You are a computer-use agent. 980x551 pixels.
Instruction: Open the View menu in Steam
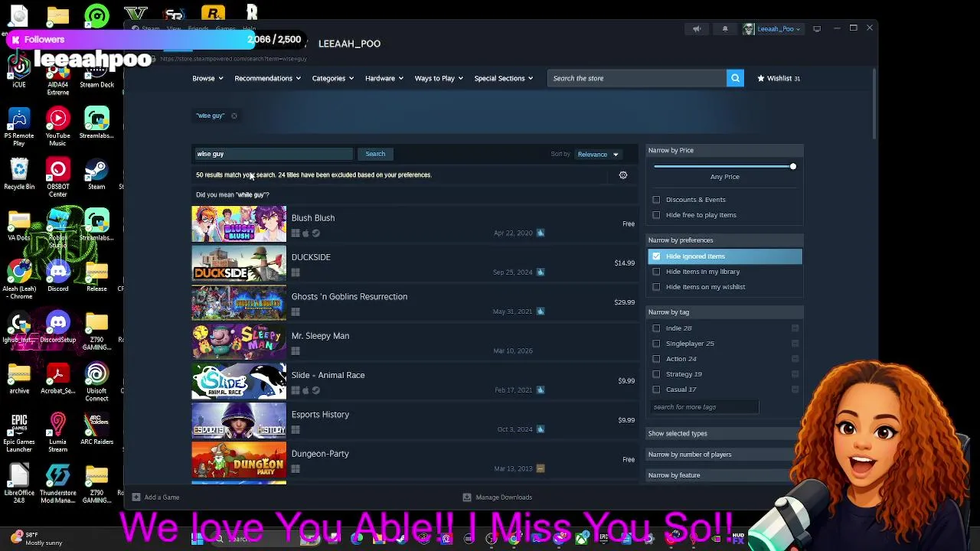click(x=174, y=29)
